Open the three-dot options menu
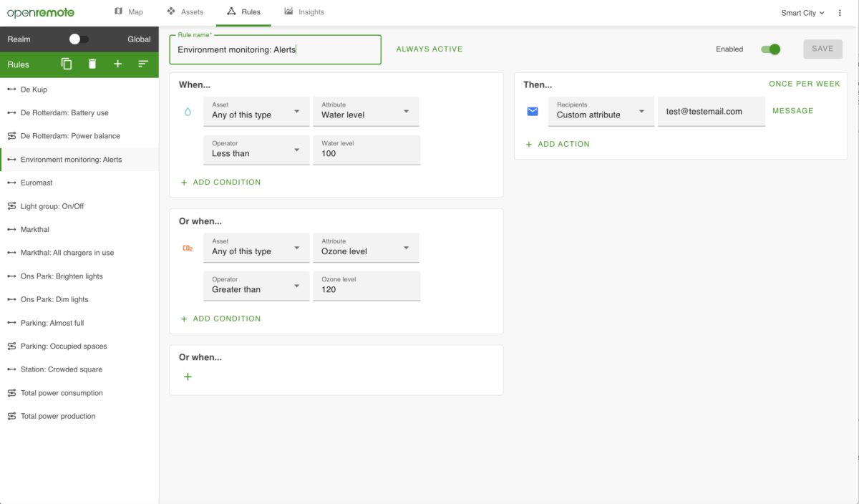 pyautogui.click(x=840, y=13)
